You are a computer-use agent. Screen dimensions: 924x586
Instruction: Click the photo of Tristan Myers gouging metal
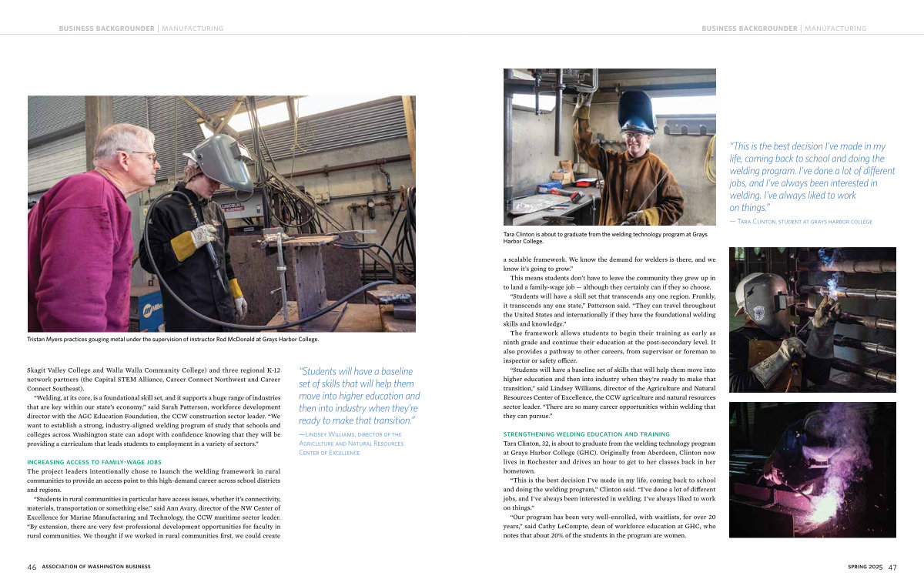222,213
